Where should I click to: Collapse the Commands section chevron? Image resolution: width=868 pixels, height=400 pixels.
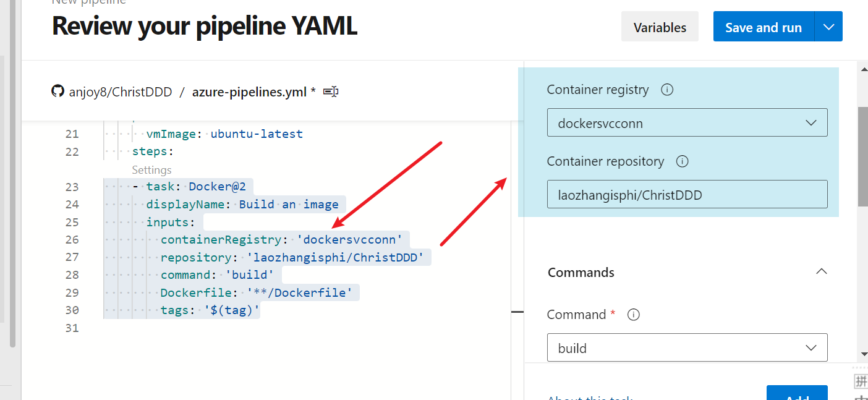(821, 272)
